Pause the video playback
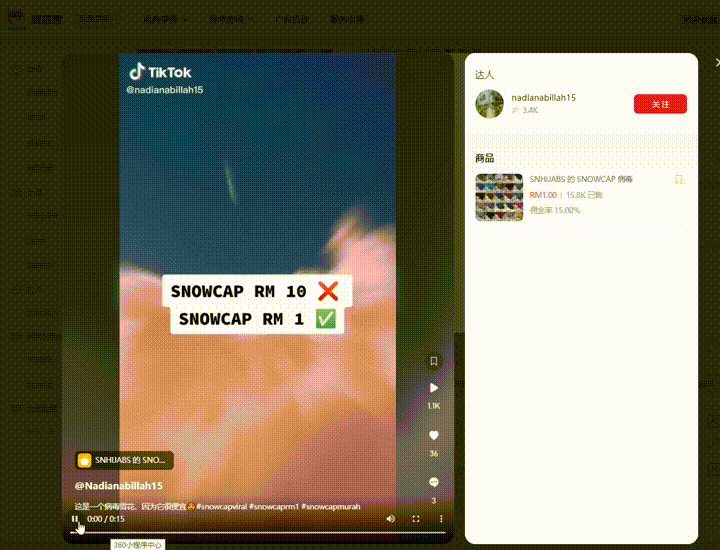This screenshot has height=550, width=720. point(75,519)
